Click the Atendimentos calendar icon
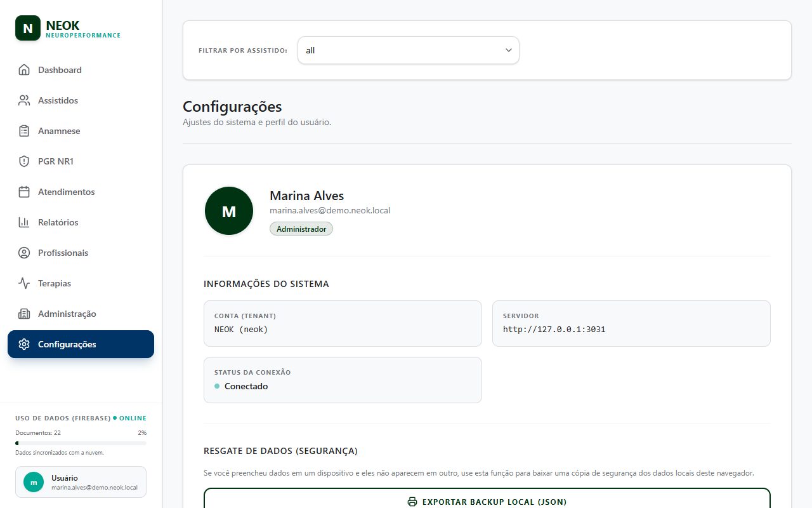Screen dimensions: 812x508 coord(24,192)
